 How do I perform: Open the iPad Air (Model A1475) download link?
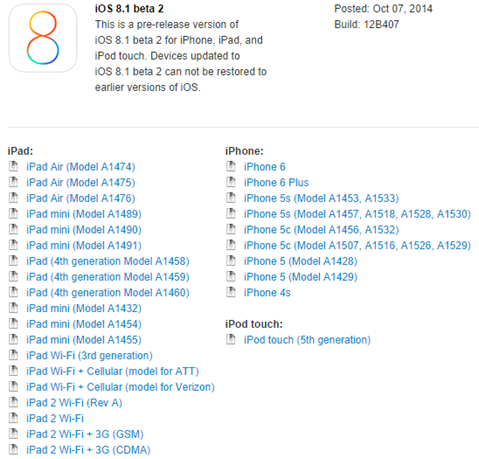coord(81,183)
